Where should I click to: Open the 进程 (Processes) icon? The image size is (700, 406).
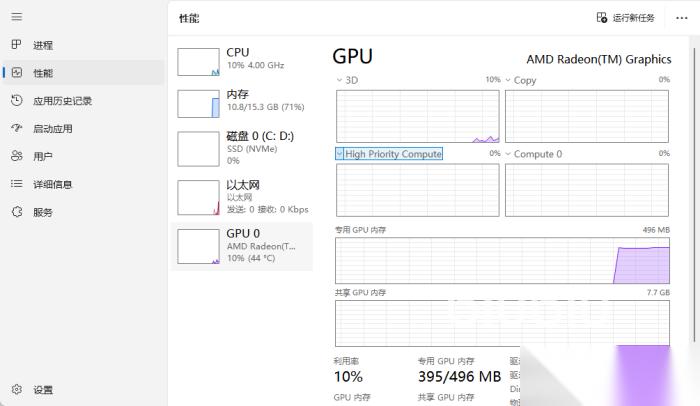coord(17,45)
